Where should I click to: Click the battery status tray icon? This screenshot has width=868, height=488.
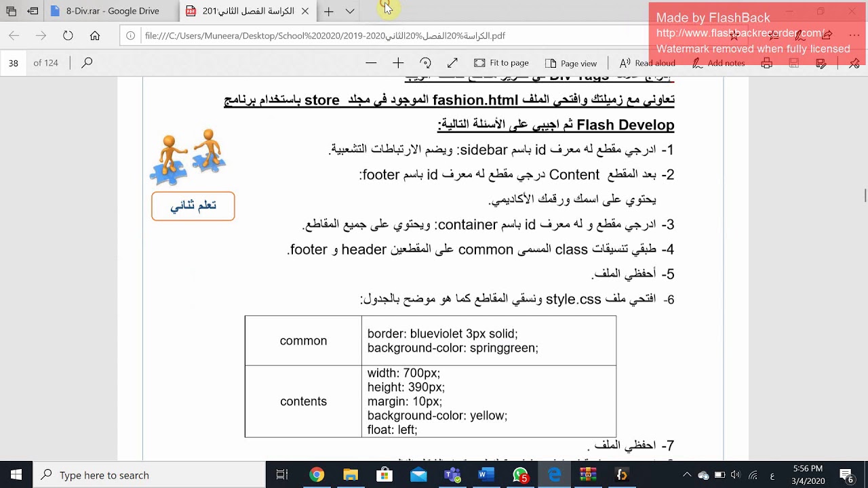[x=719, y=475]
